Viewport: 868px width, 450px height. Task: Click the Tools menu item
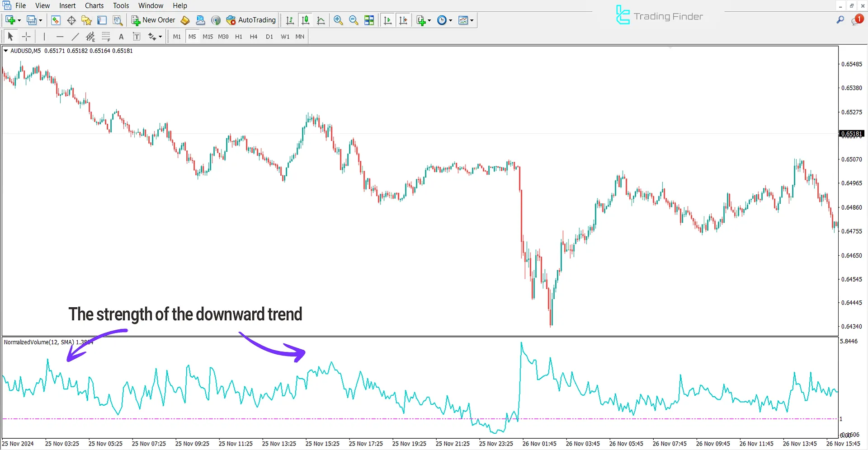click(120, 5)
